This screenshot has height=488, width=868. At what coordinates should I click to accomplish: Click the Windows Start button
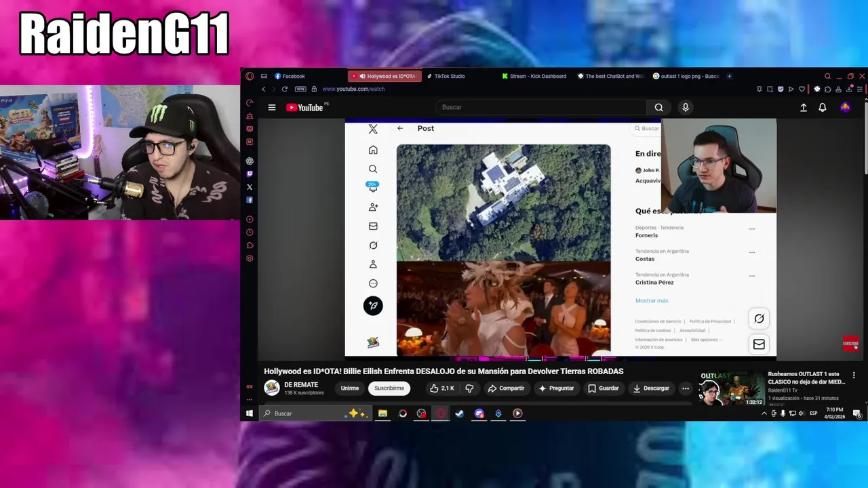tap(250, 413)
